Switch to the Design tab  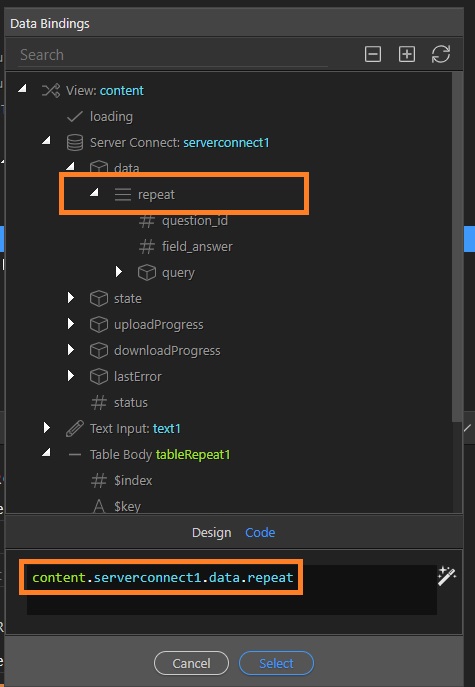[211, 533]
